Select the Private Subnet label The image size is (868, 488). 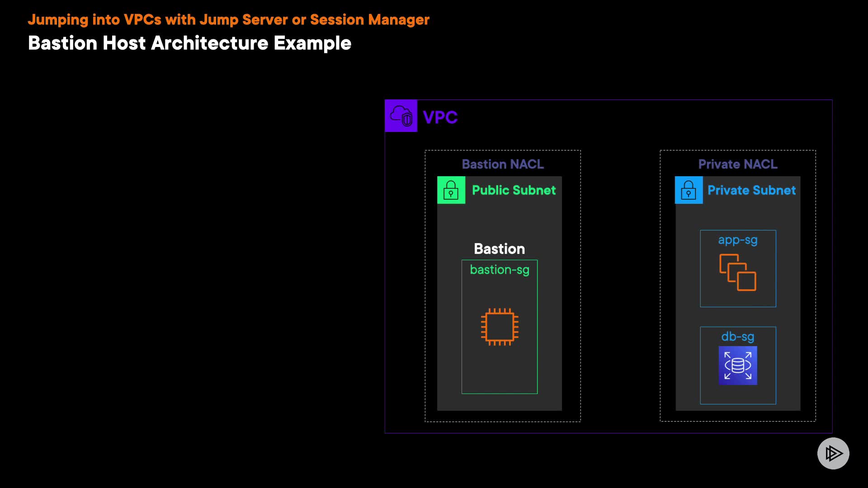[x=751, y=190]
